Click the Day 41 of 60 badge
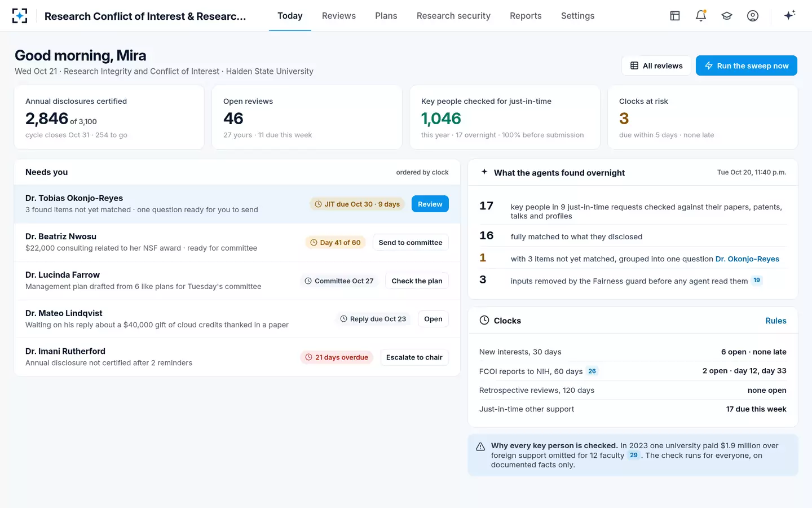812x508 pixels. tap(336, 242)
